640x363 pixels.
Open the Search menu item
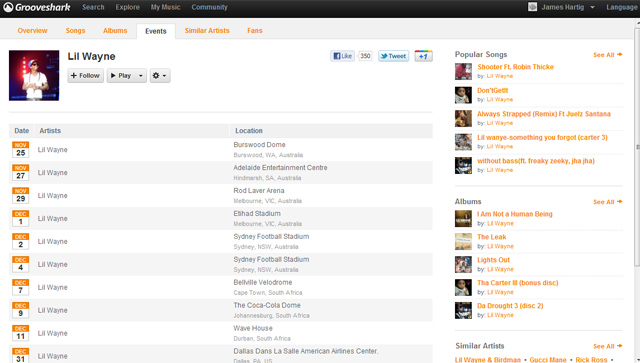click(x=93, y=7)
